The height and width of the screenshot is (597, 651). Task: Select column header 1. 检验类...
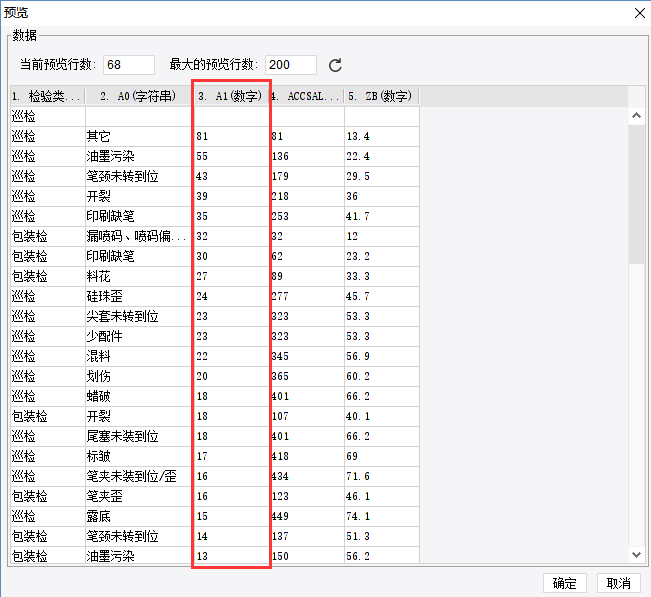click(x=47, y=96)
